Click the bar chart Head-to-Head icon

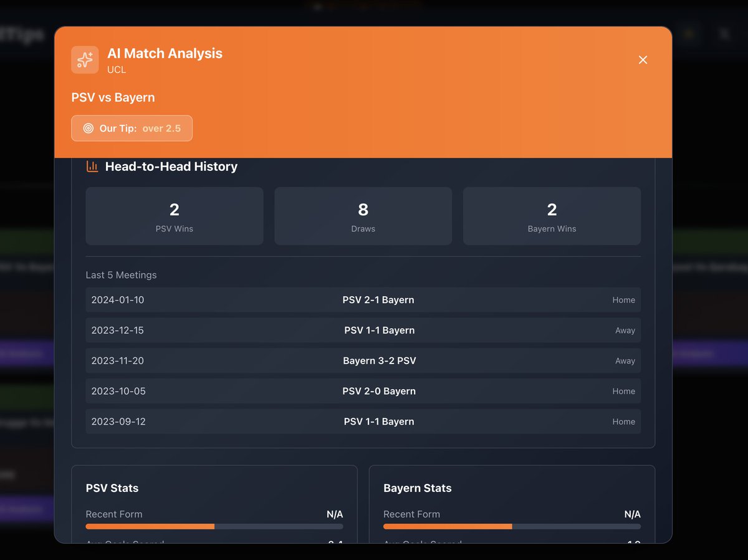tap(92, 167)
